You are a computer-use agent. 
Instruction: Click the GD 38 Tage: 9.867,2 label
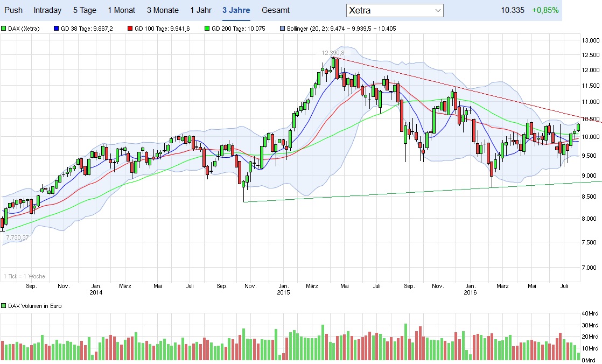(x=87, y=29)
